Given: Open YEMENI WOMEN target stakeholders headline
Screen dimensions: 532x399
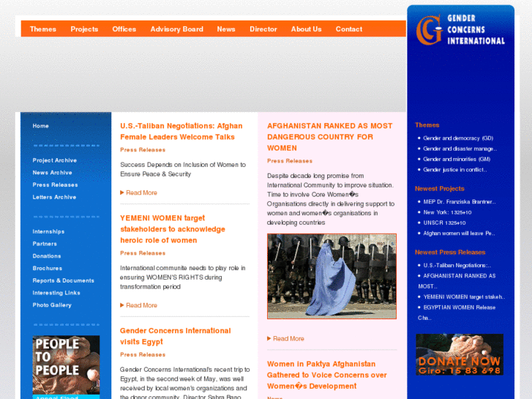Looking at the screenshot, I should click(173, 229).
